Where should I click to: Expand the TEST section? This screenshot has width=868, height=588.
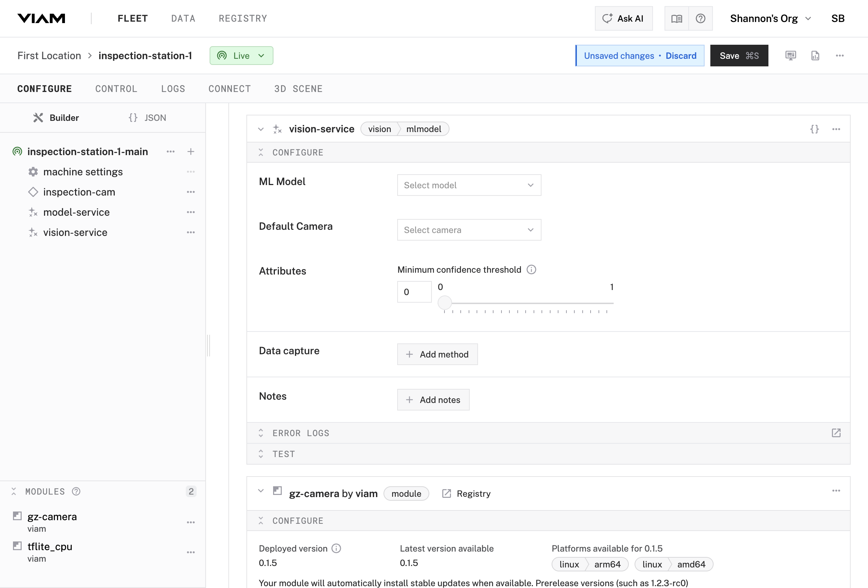tap(261, 453)
